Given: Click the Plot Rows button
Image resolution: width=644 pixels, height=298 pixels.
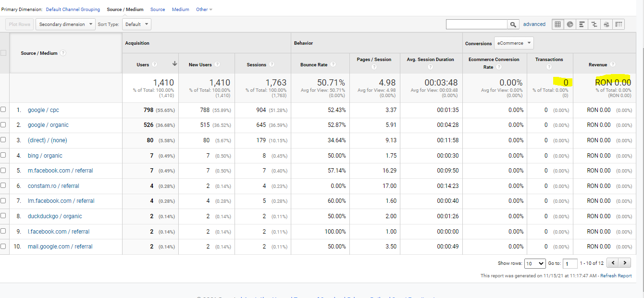Looking at the screenshot, I should (19, 24).
